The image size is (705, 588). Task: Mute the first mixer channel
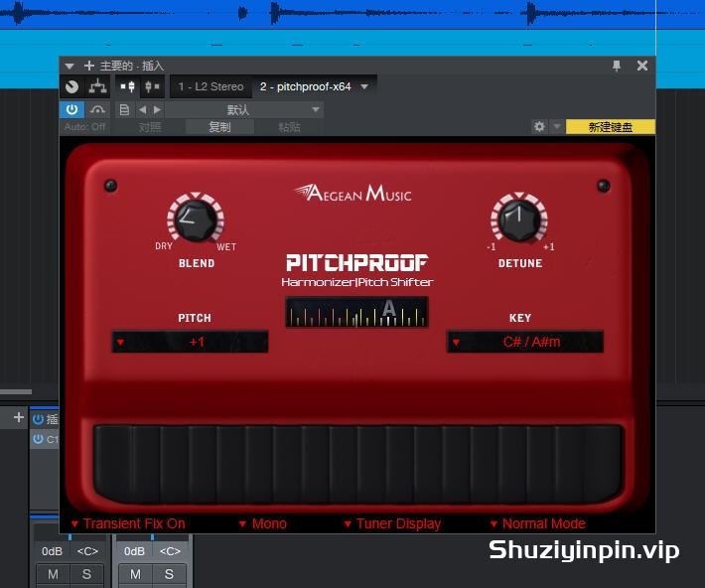pyautogui.click(x=53, y=574)
